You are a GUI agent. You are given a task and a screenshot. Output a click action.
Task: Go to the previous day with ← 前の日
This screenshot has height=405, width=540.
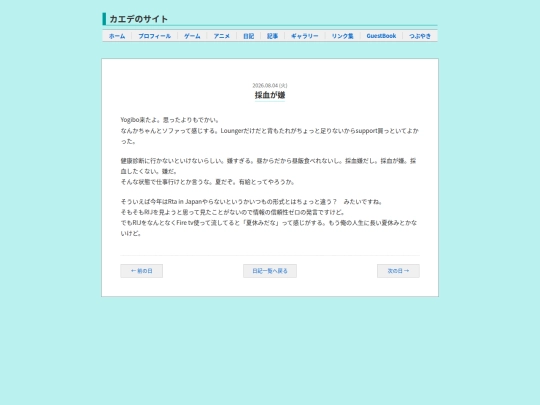(142, 271)
